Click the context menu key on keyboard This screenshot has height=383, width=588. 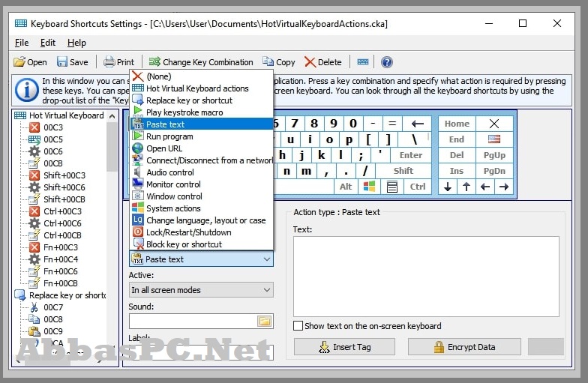[391, 187]
